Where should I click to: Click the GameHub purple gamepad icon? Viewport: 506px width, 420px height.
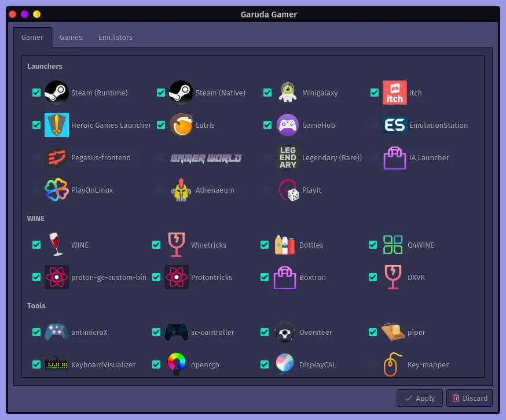pyautogui.click(x=288, y=125)
